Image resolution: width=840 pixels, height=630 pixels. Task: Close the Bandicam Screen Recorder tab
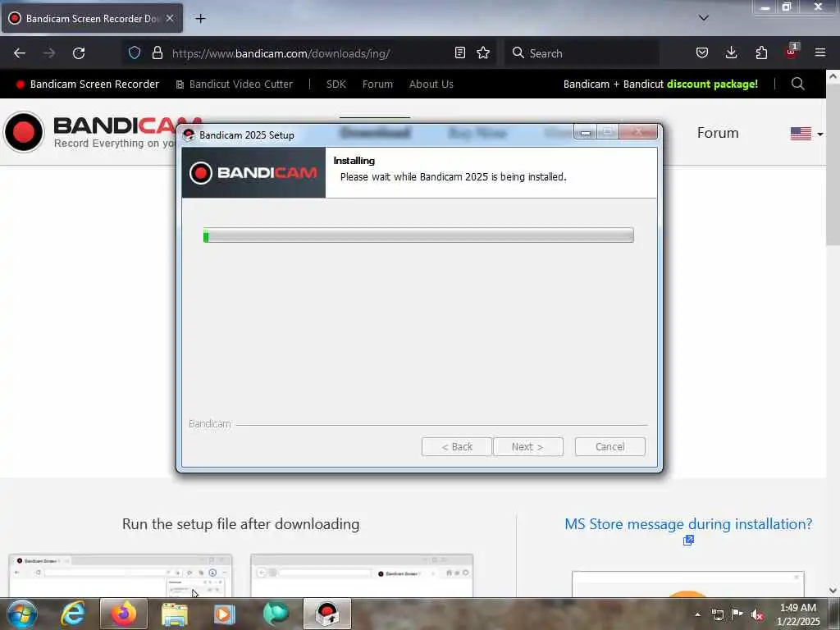coord(170,18)
